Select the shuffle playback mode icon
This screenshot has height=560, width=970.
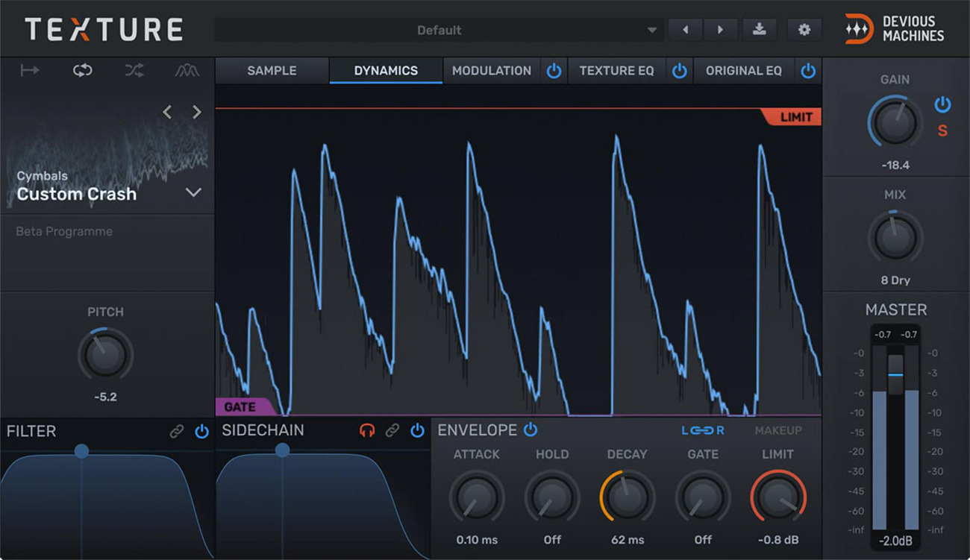tap(134, 71)
